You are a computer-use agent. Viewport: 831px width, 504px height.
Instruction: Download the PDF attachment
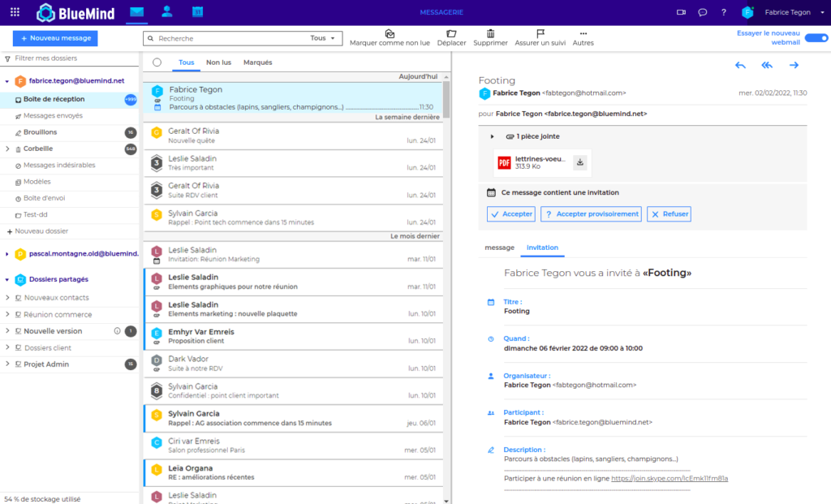tap(579, 162)
